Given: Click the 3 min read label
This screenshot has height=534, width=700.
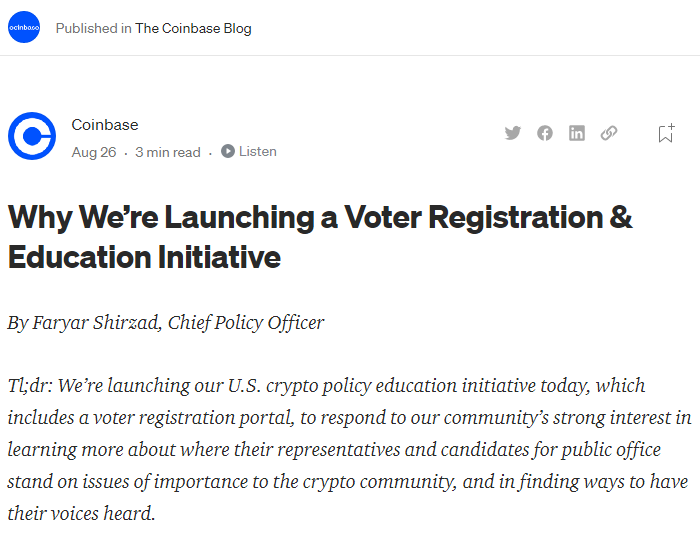Looking at the screenshot, I should coord(168,152).
